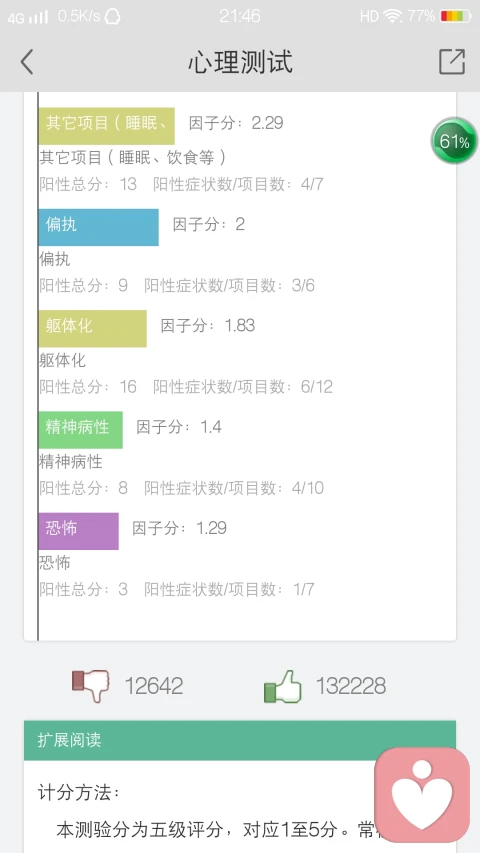Tap the like count 132228

(x=351, y=686)
